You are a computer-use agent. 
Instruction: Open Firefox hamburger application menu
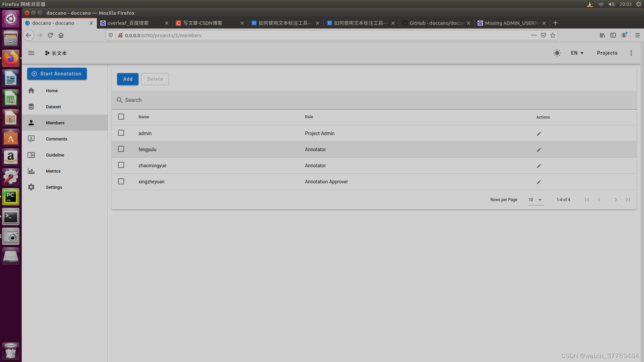(x=637, y=35)
